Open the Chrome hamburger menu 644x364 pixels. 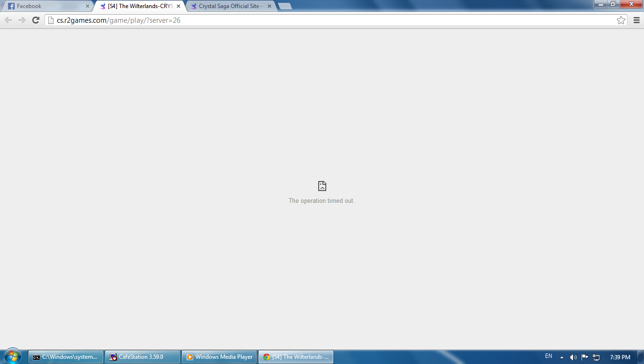coord(636,20)
